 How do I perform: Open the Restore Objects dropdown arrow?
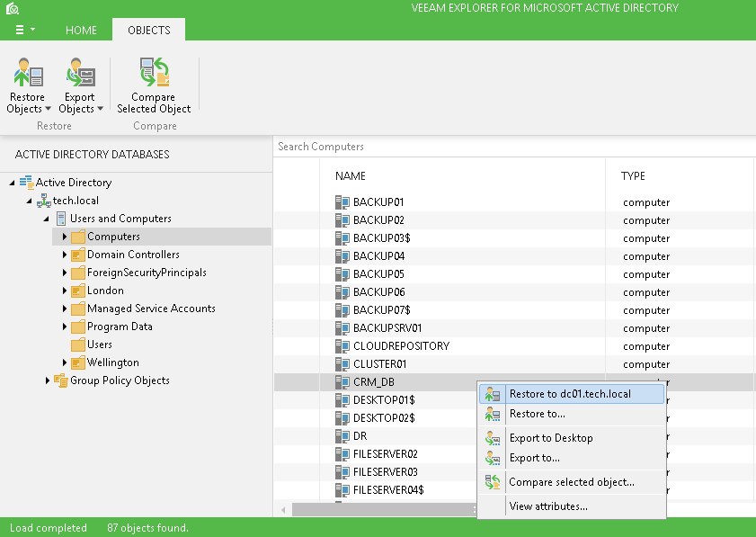(x=49, y=109)
